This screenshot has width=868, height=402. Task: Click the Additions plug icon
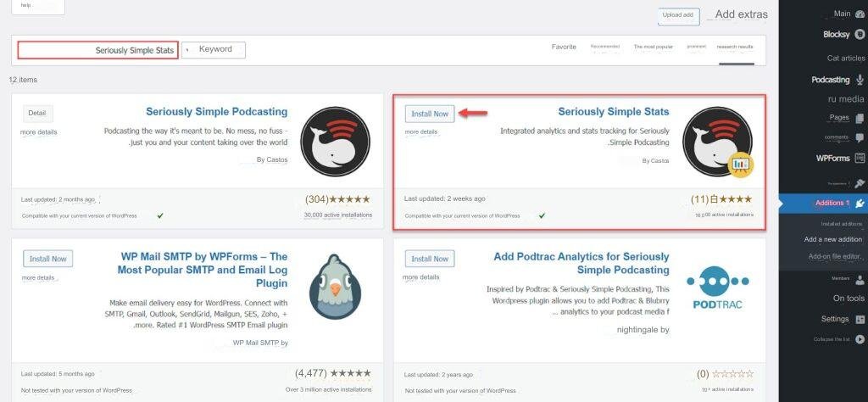point(860,204)
